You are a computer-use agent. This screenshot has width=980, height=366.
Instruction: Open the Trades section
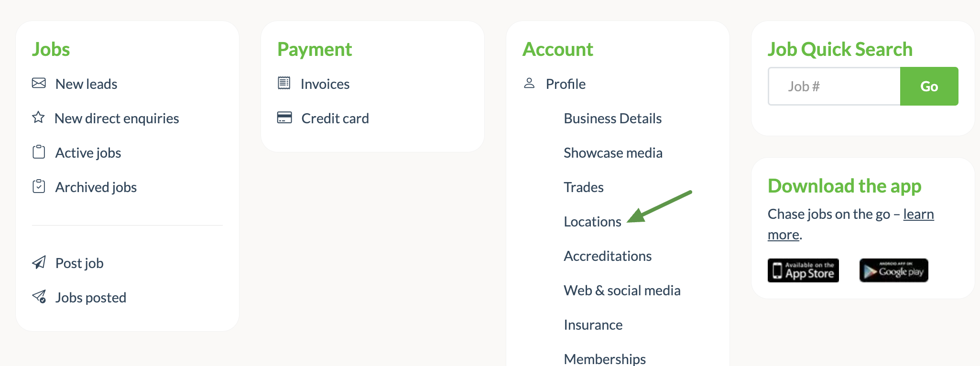583,187
